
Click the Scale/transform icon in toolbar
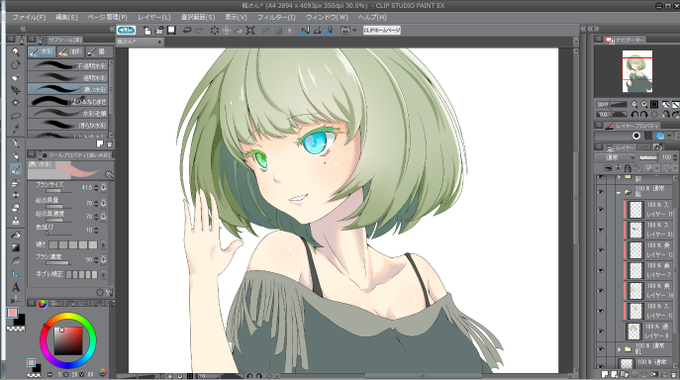[250, 30]
